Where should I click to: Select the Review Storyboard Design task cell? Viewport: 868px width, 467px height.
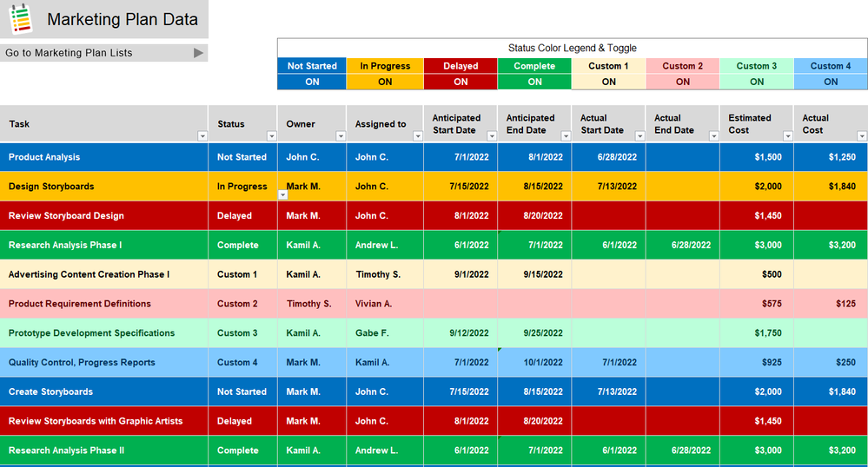(104, 216)
